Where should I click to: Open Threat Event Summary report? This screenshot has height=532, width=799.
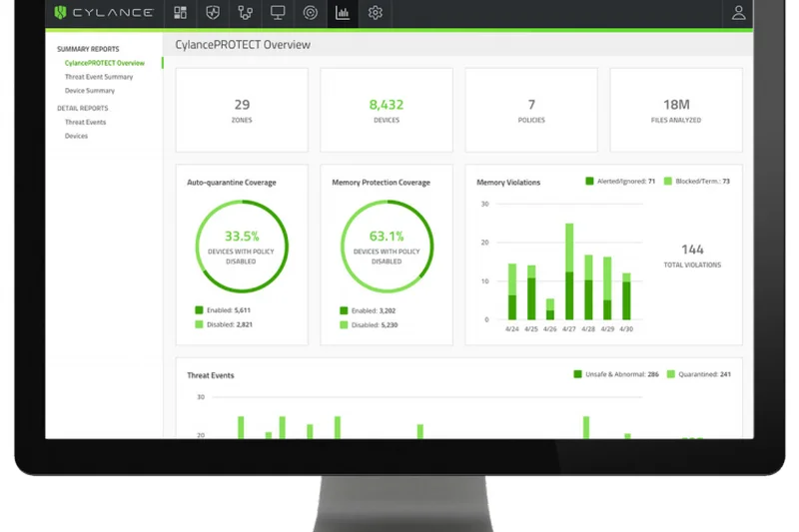coord(98,77)
